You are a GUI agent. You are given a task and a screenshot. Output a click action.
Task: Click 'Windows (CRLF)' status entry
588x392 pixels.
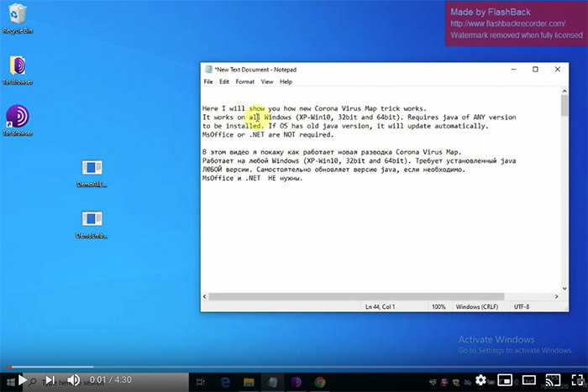point(476,306)
